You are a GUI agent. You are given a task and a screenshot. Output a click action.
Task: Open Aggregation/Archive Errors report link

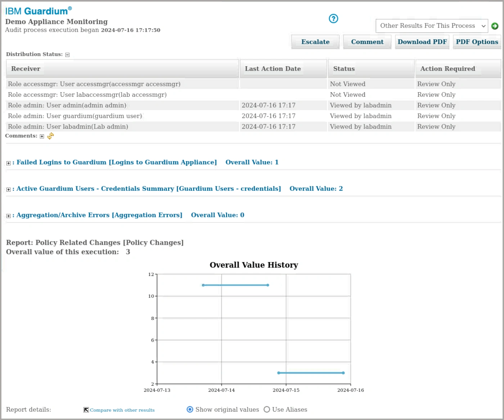(99, 215)
